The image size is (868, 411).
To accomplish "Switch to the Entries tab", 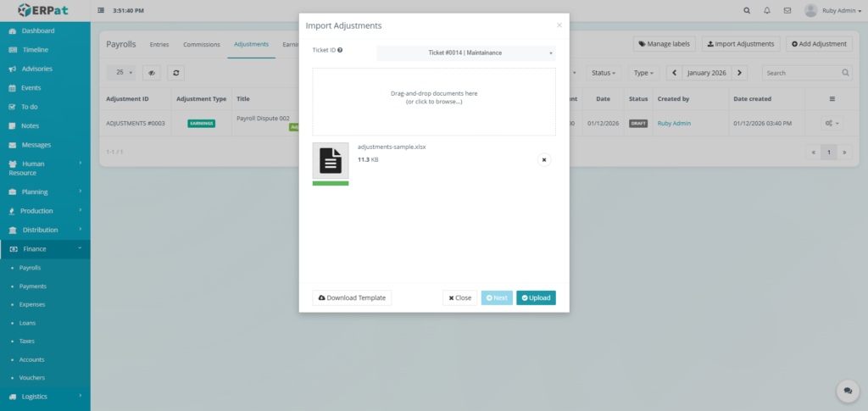I will pyautogui.click(x=159, y=44).
